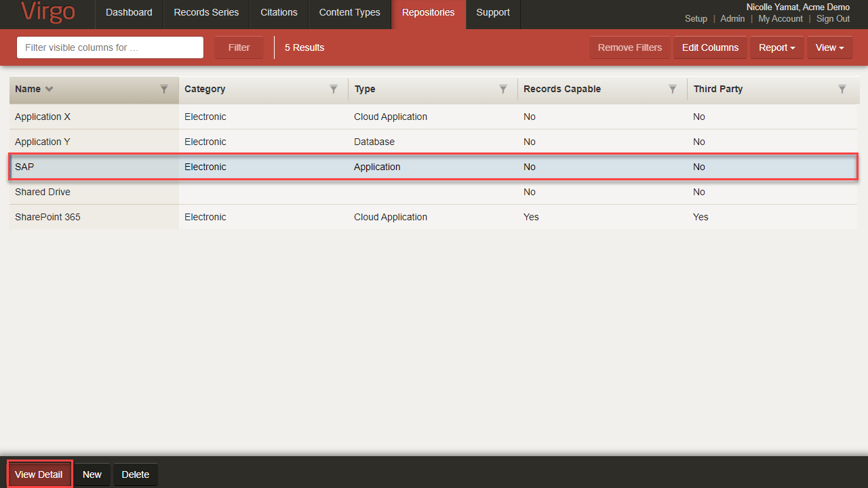Image resolution: width=868 pixels, height=488 pixels.
Task: Expand the Report dropdown menu
Action: coord(777,47)
